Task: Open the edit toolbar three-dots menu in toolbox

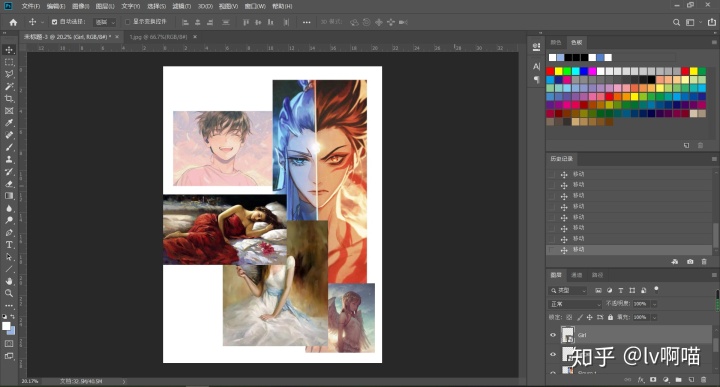Action: click(9, 305)
